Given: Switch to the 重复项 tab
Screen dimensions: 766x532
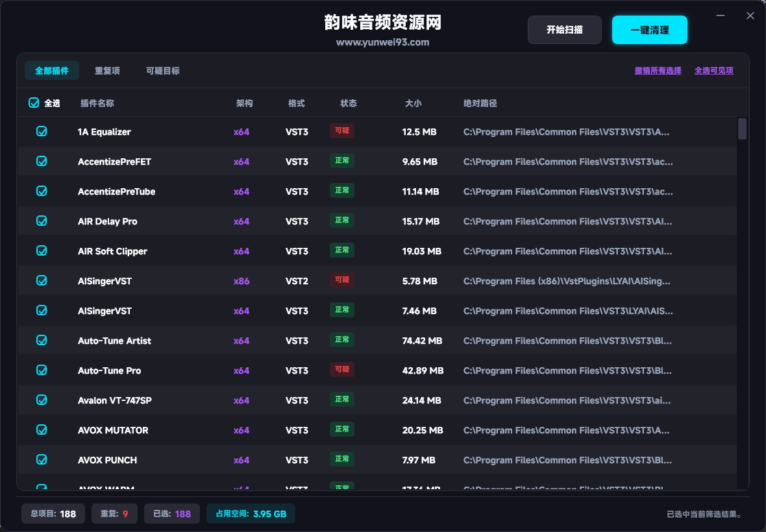Looking at the screenshot, I should [x=108, y=71].
